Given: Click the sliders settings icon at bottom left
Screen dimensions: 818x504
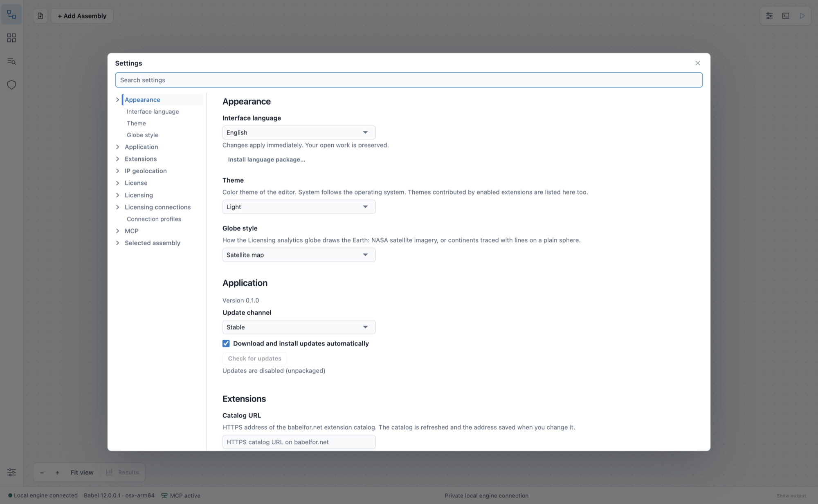Looking at the screenshot, I should 11,472.
